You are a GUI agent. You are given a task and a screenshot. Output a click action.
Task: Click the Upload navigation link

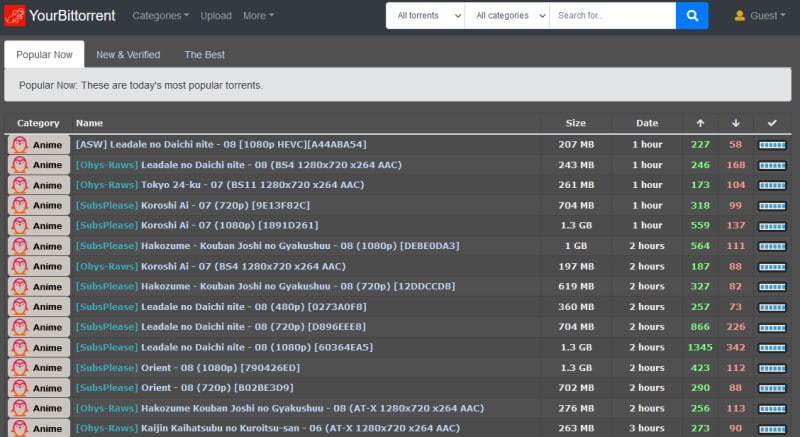coord(215,16)
